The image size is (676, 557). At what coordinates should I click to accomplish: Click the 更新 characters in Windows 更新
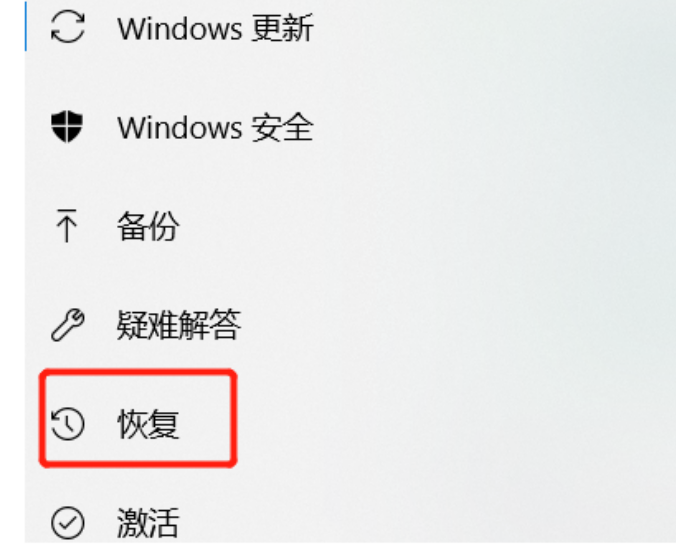[x=282, y=28]
